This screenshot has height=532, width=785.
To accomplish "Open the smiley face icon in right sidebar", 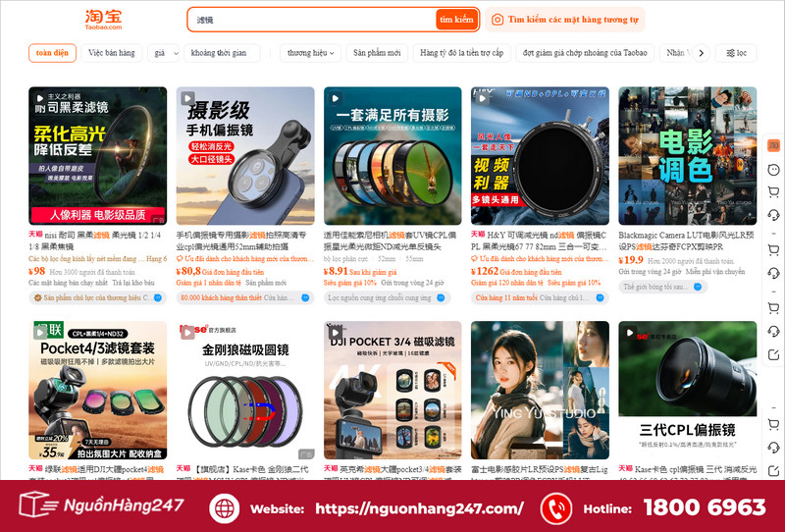I will coord(773,170).
